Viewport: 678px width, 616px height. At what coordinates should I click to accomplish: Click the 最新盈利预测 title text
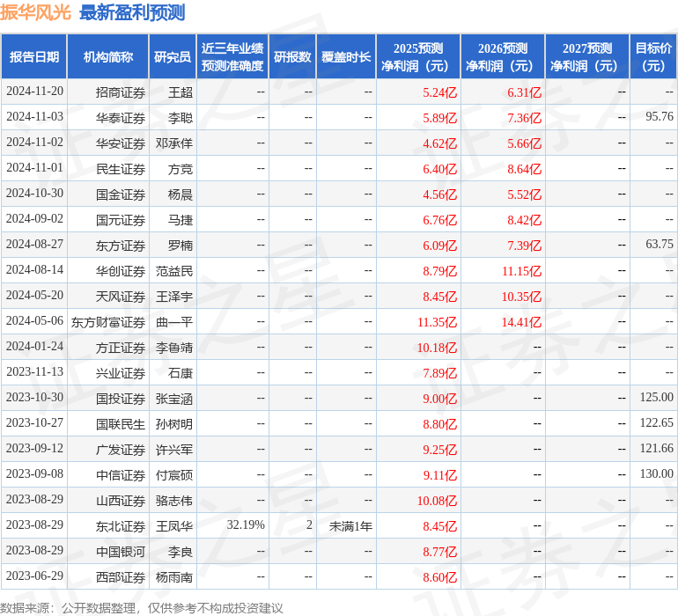pos(132,12)
